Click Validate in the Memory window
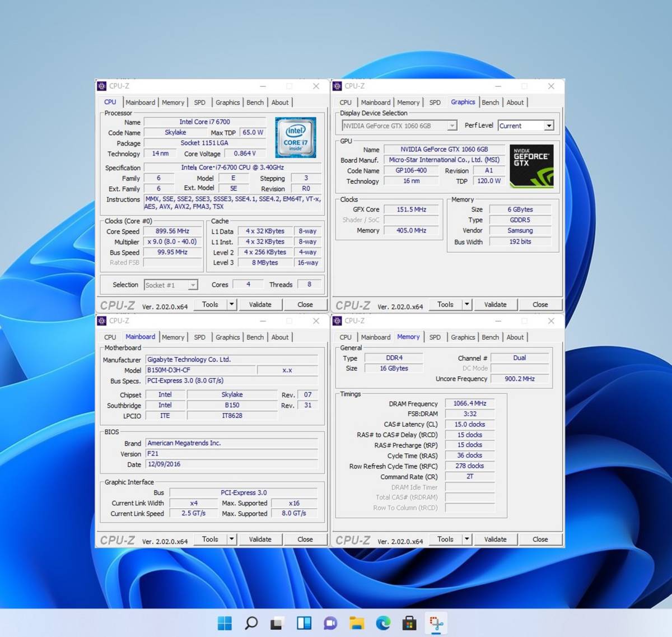The height and width of the screenshot is (637, 672). point(495,539)
